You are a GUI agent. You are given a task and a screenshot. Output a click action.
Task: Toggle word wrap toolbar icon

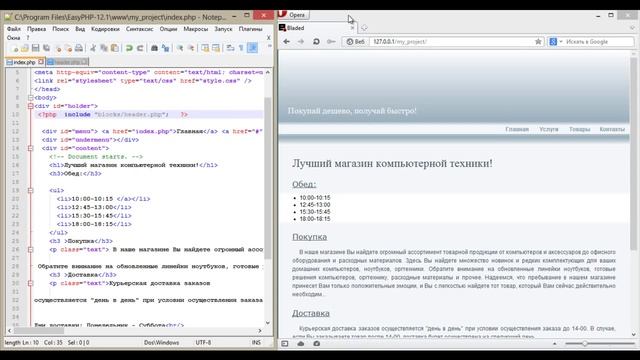coord(230,48)
